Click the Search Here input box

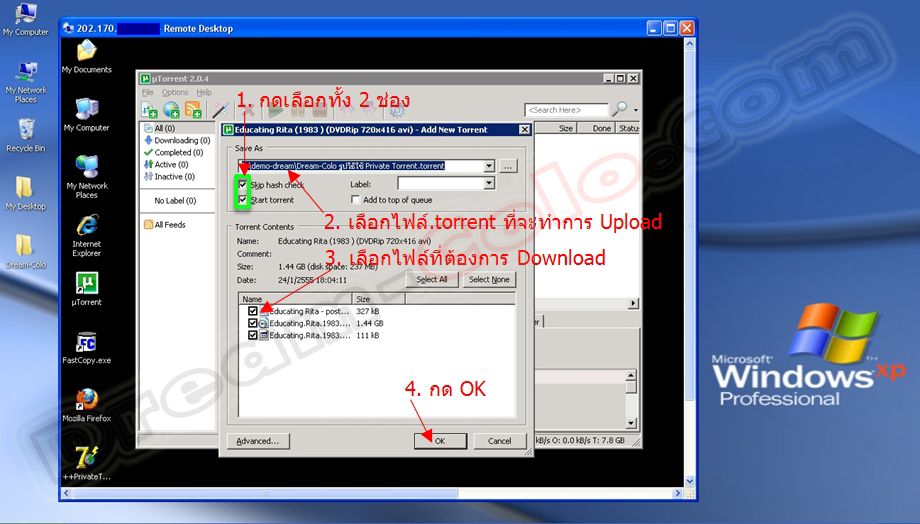[x=566, y=110]
